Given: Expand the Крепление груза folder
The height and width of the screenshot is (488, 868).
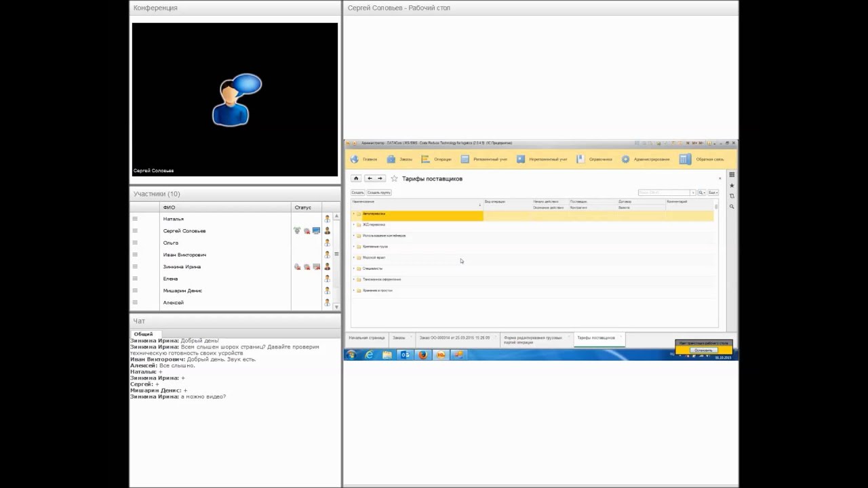Looking at the screenshot, I should click(353, 247).
